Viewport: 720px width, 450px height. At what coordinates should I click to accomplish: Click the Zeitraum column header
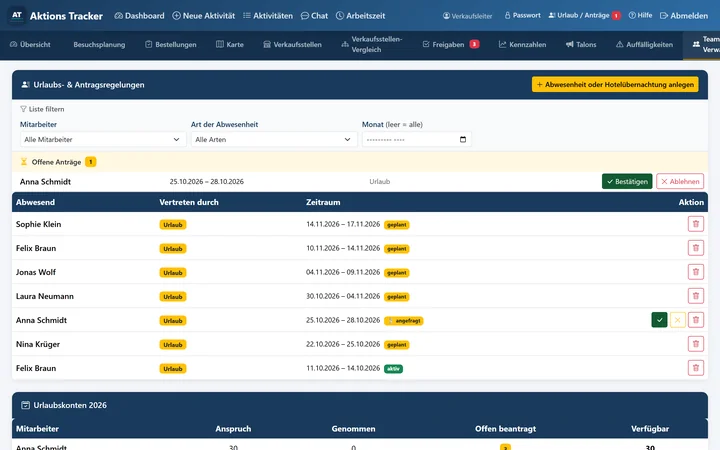[323, 202]
